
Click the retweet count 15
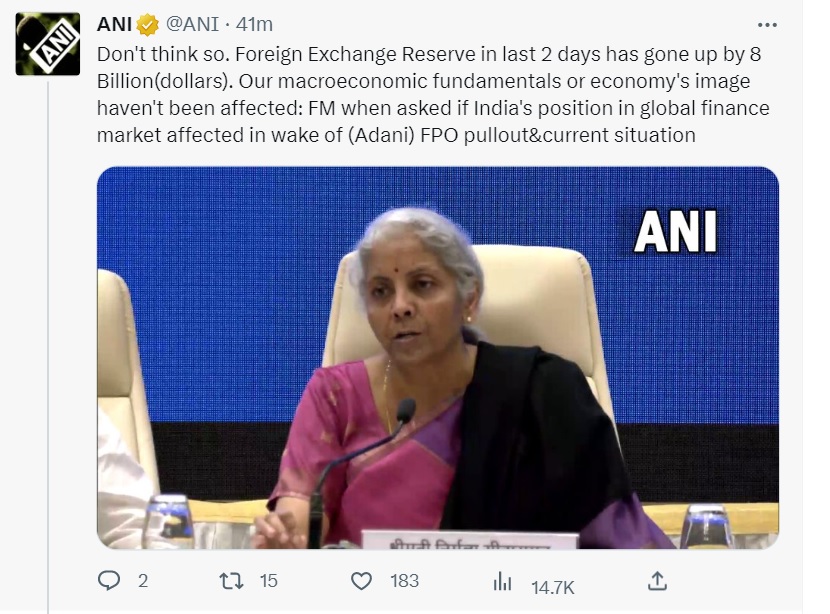click(268, 581)
